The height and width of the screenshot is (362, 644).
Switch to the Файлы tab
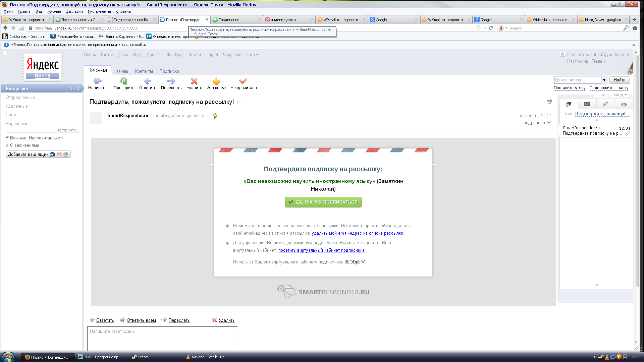(x=121, y=71)
